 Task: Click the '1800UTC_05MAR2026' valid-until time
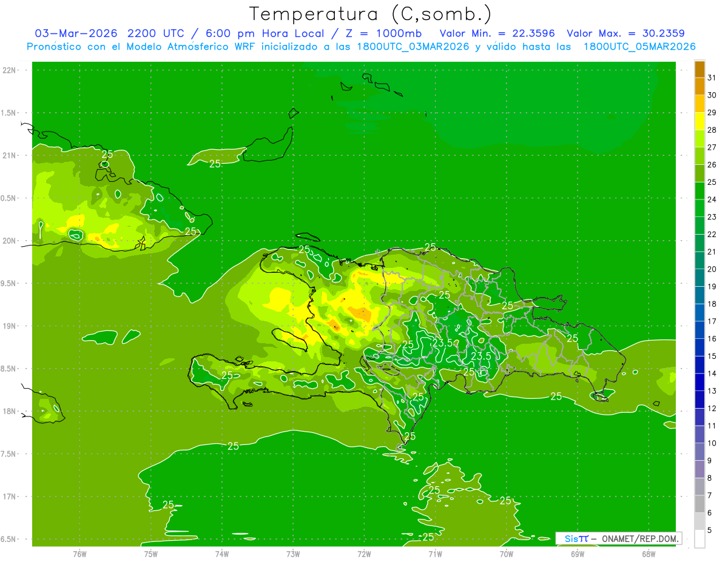(x=639, y=47)
